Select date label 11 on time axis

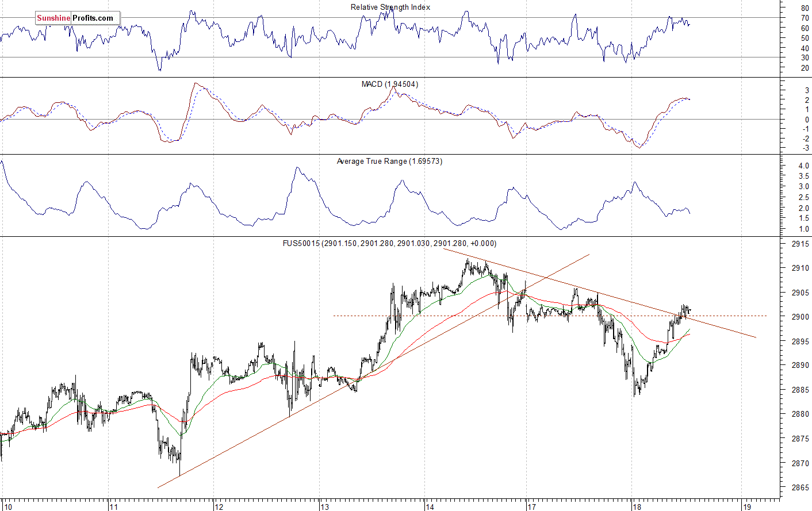coord(114,506)
